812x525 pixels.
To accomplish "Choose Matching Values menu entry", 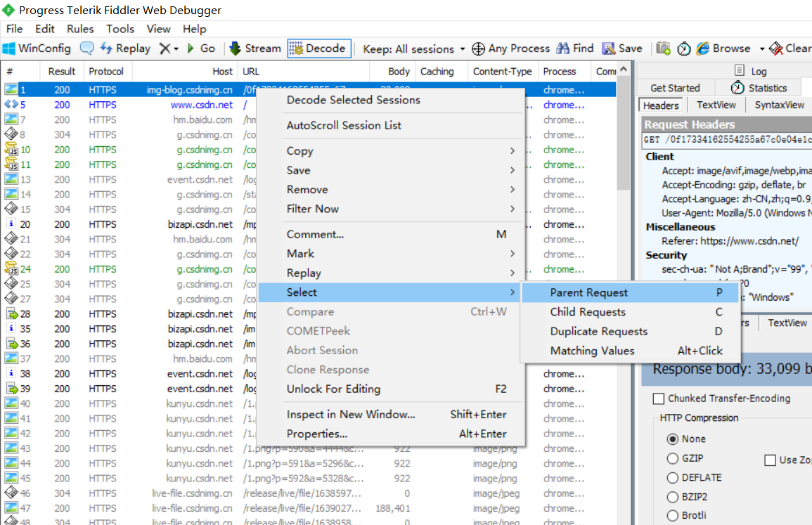I will click(x=630, y=351).
